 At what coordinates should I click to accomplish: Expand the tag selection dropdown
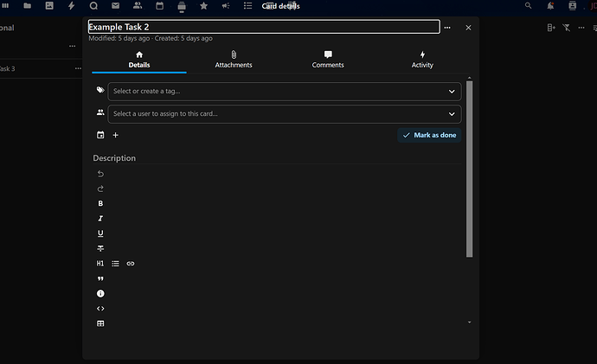[x=452, y=91]
